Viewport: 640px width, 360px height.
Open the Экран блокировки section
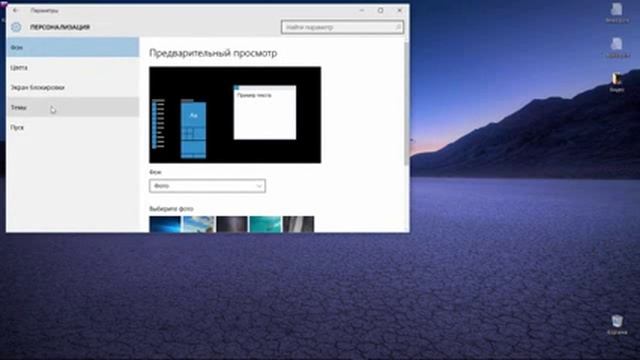tap(73, 87)
